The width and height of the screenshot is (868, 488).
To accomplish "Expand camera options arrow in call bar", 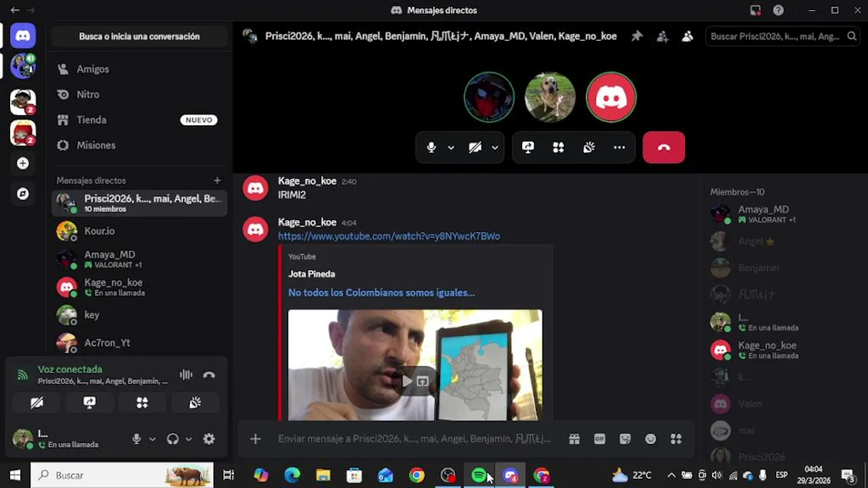I will point(495,147).
